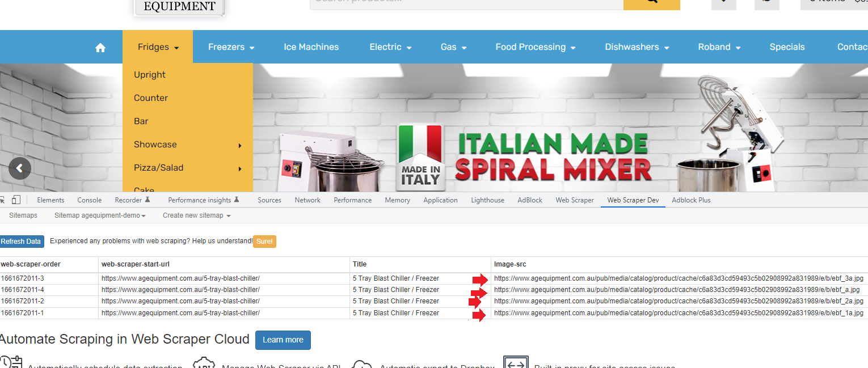Screen dimensions: 868x368
Task: Click the Learn more button
Action: [283, 340]
